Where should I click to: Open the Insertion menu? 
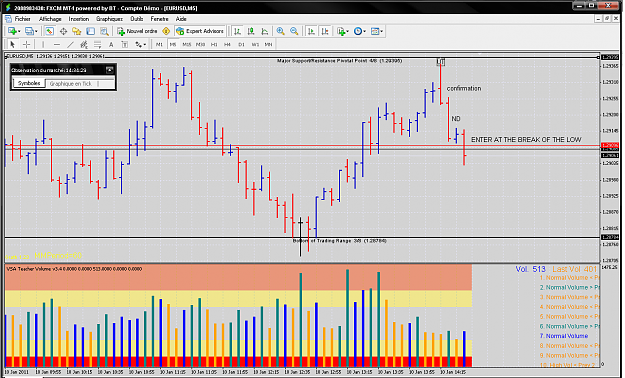click(79, 19)
